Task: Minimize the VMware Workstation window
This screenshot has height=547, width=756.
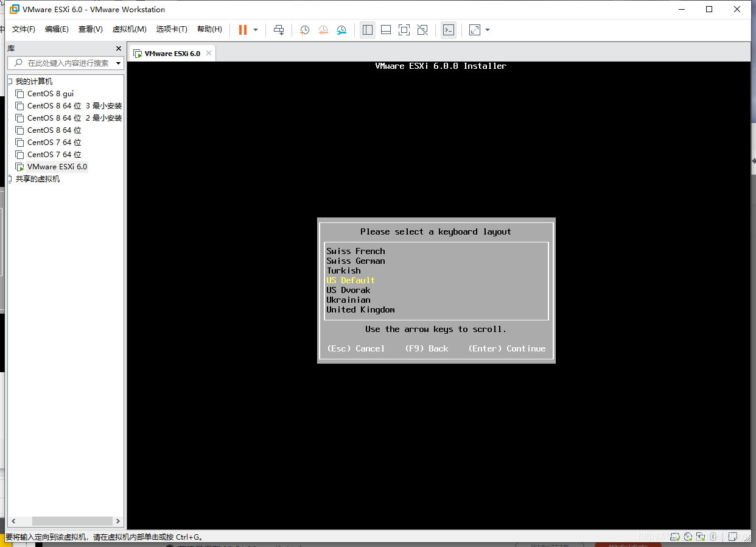Action: (x=681, y=9)
